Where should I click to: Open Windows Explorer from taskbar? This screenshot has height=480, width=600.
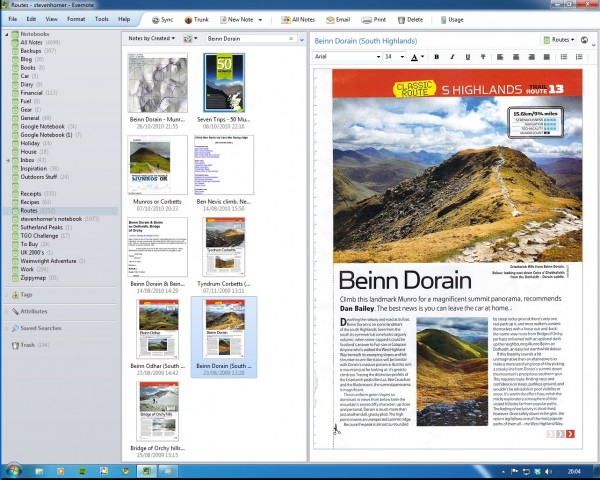[39, 471]
